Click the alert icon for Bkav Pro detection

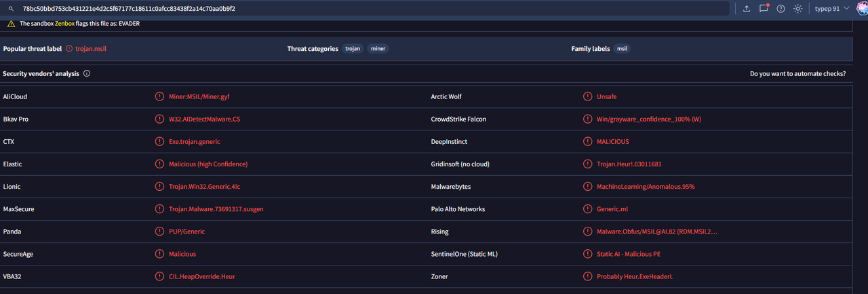[159, 119]
